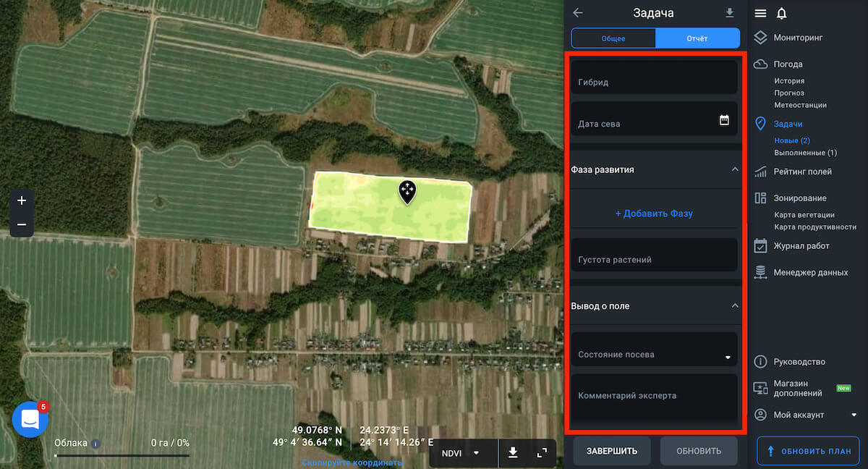
Task: Click the map zoom in plus button
Action: [x=22, y=200]
